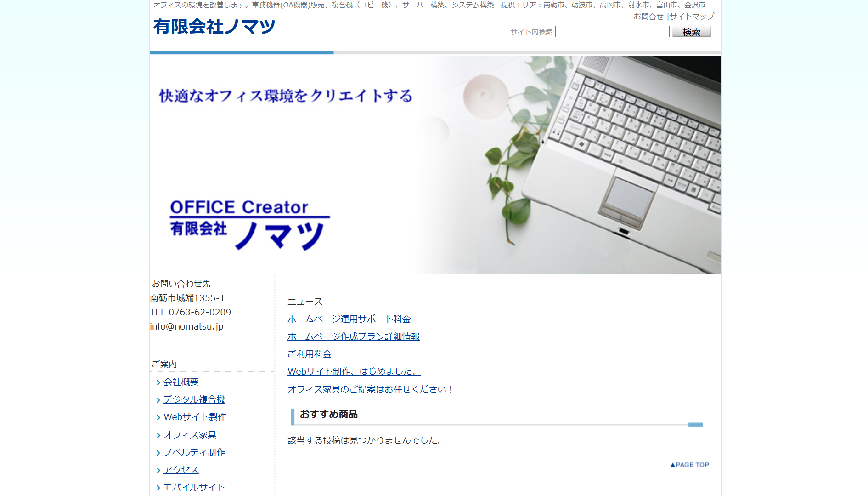The width and height of the screenshot is (868, 496).
Task: Open the お問合せ contact link
Action: (648, 17)
